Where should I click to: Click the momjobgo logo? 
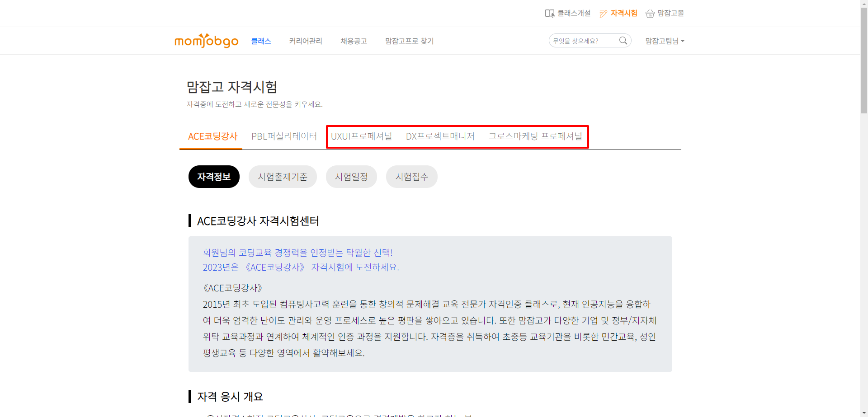coord(206,41)
